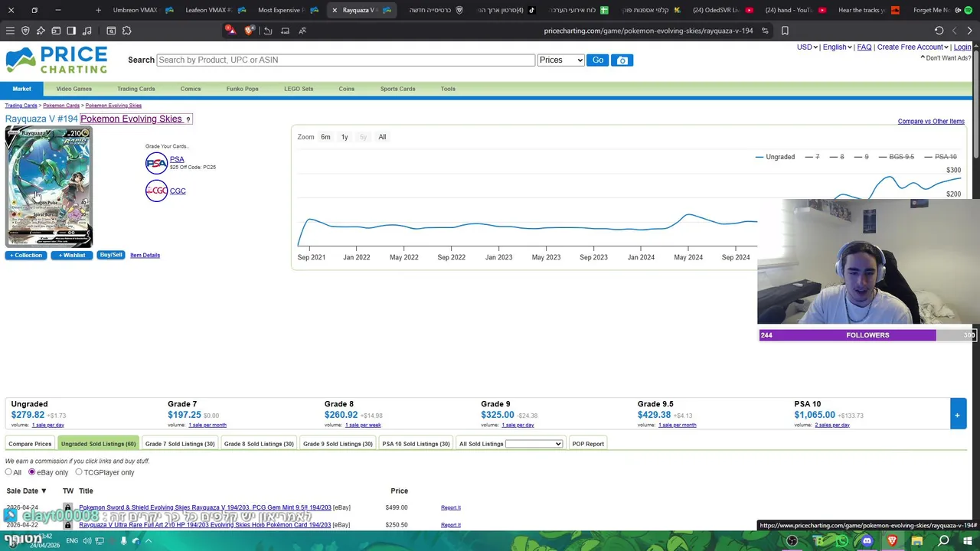
Task: Open the site settings icon in address bar
Action: (x=765, y=31)
